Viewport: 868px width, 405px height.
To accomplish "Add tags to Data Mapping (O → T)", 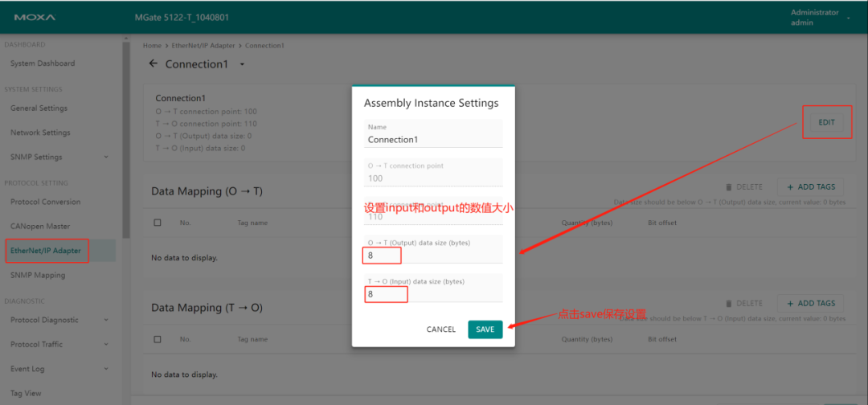I will pyautogui.click(x=810, y=187).
